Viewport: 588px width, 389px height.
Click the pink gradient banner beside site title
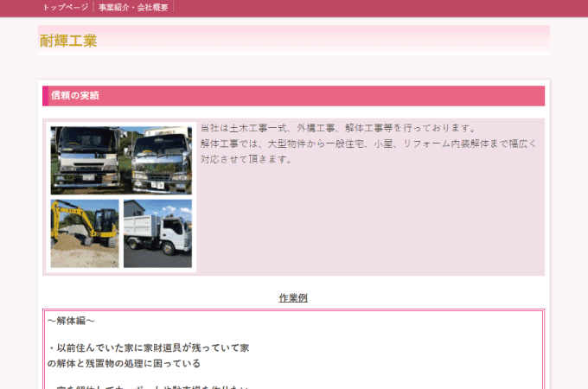point(346,40)
